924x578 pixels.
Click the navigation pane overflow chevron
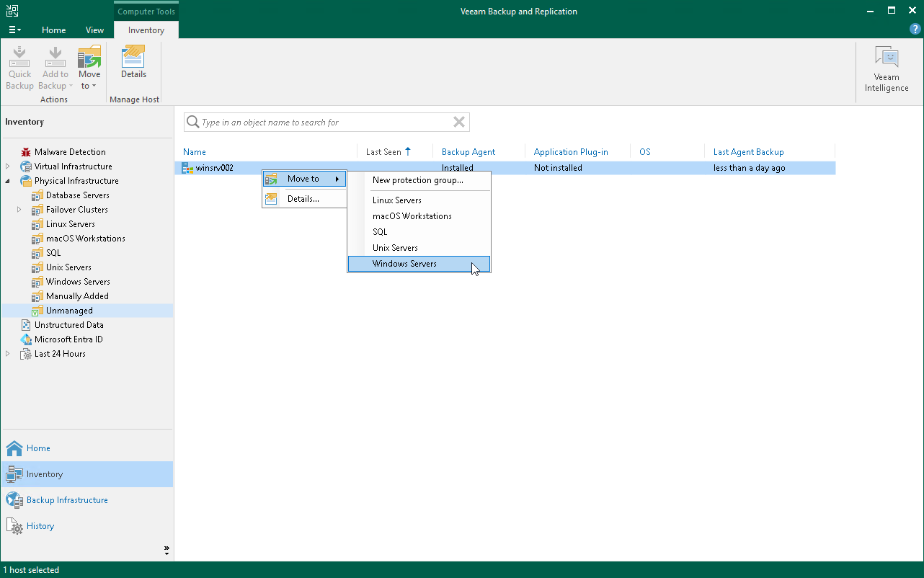click(166, 551)
